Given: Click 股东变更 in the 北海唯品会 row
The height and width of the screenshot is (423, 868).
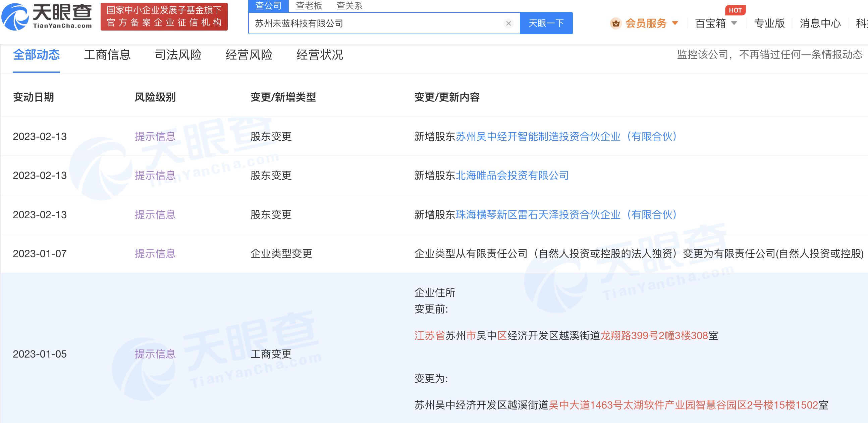Looking at the screenshot, I should 271,175.
